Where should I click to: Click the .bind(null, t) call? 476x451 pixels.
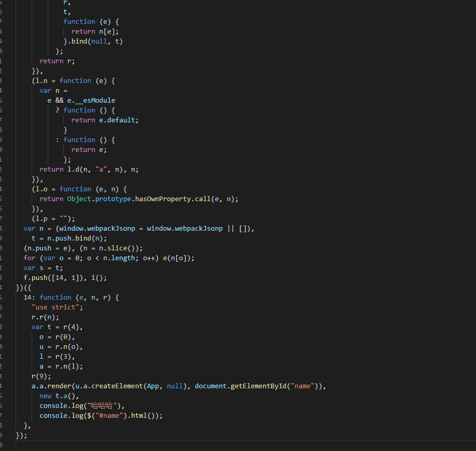(x=95, y=41)
